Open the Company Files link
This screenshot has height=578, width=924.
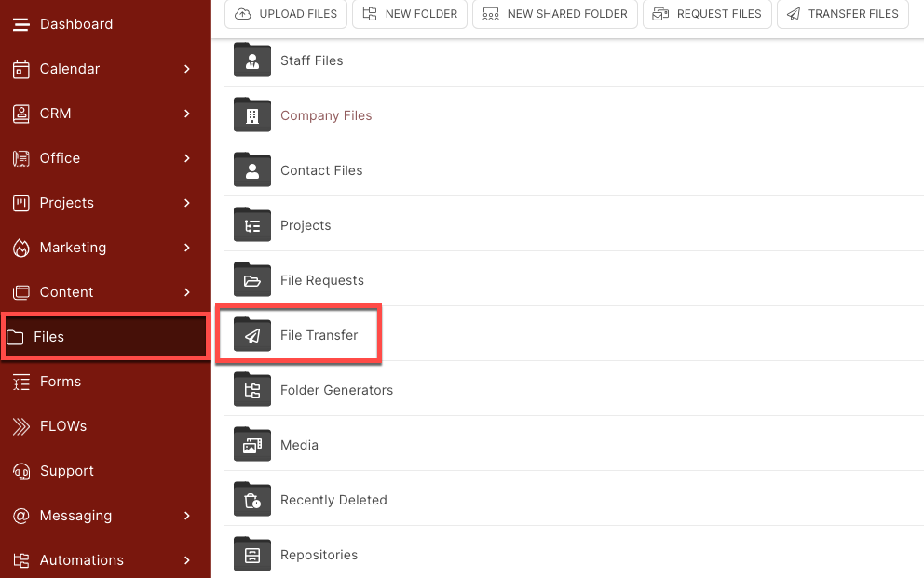pyautogui.click(x=326, y=115)
